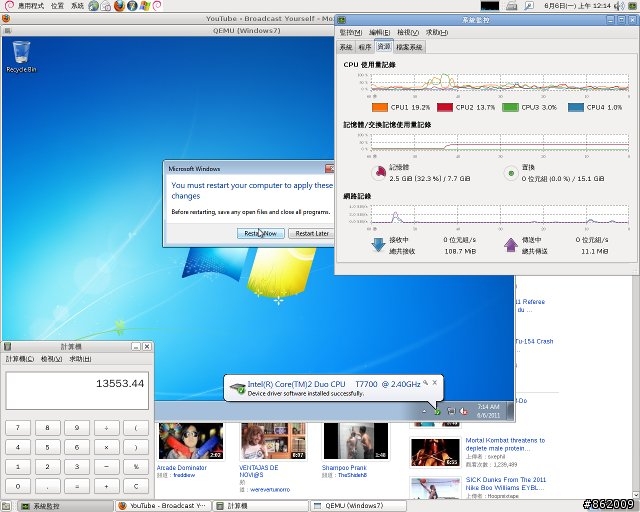Switch to the 系統 tab in System Monitor

(346, 47)
